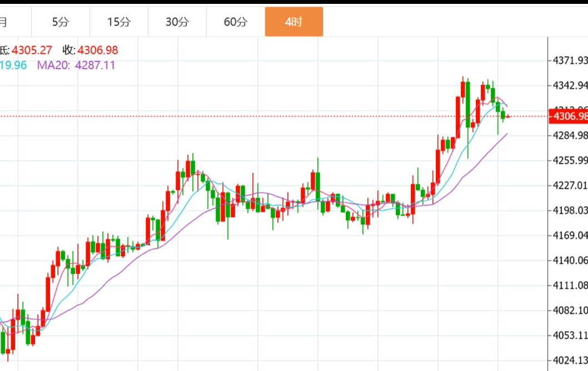
Task: Click the cyan 19.96 moving average value
Action: pyautogui.click(x=13, y=65)
